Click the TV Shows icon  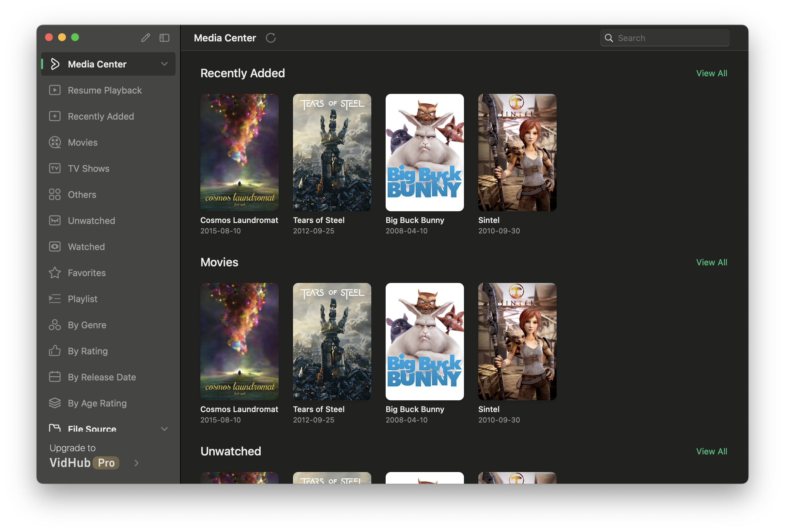point(55,168)
